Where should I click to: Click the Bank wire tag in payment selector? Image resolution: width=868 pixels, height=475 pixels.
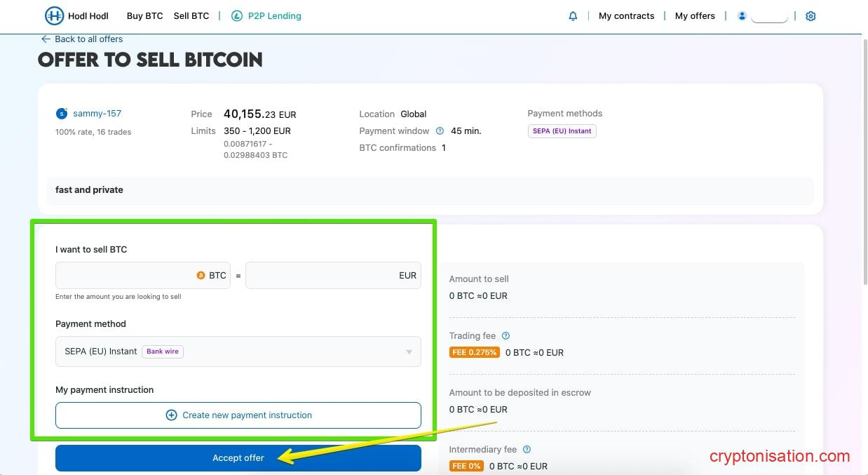coord(162,351)
